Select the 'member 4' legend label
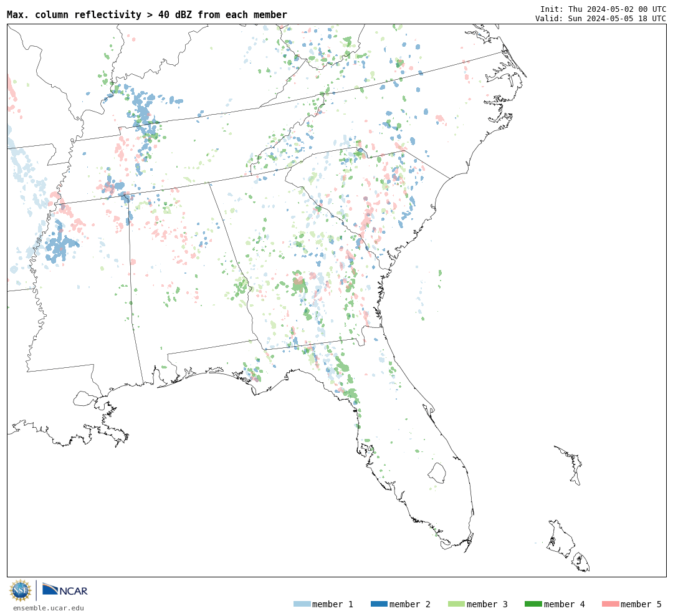Screen dimensions: 673x616 coord(565,604)
